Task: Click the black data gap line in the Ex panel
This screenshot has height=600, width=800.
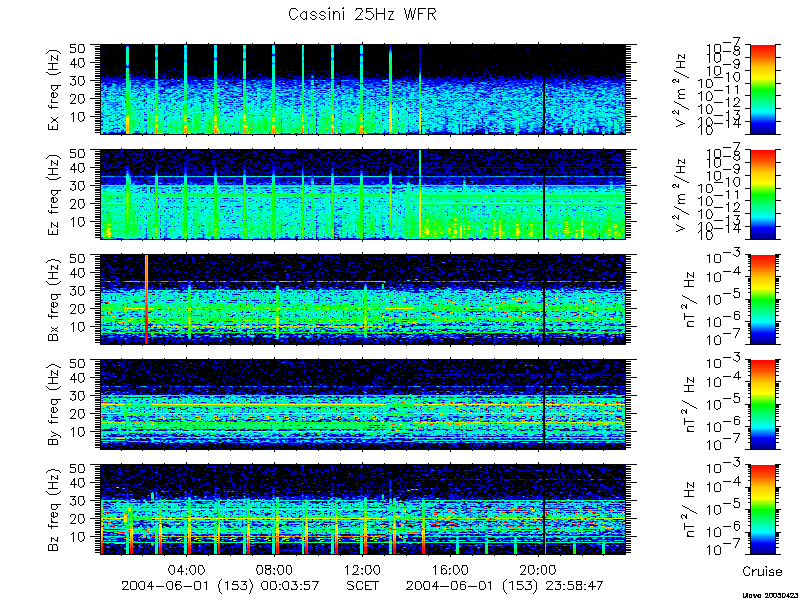Action: 544,89
